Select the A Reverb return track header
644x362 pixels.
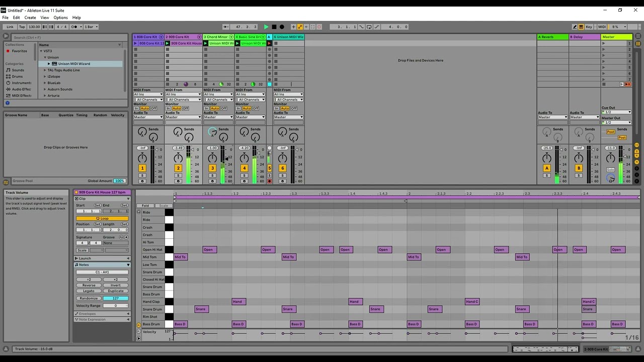point(552,37)
